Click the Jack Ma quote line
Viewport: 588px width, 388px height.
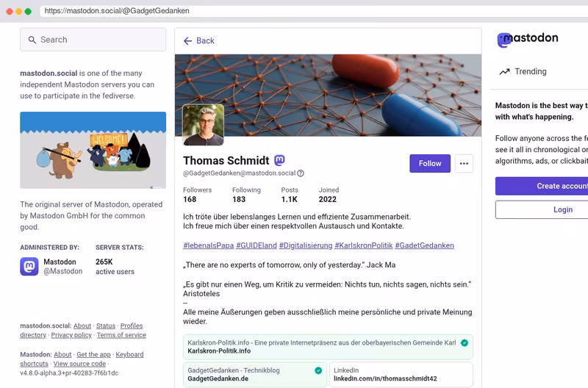coord(289,265)
